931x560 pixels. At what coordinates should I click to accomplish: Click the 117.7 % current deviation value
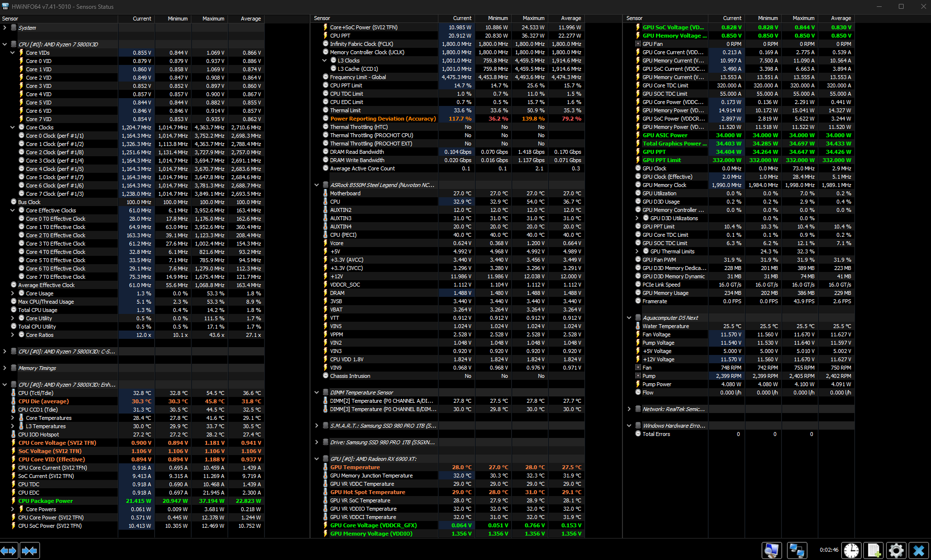pyautogui.click(x=460, y=119)
